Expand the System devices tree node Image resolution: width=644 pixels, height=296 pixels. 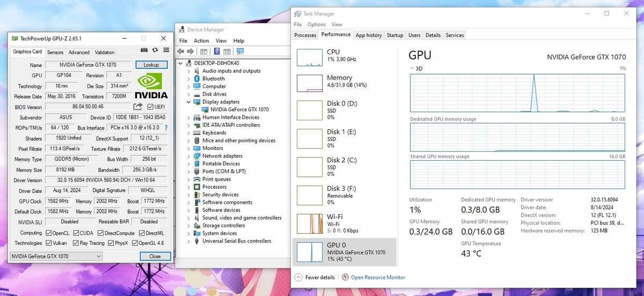[188, 233]
